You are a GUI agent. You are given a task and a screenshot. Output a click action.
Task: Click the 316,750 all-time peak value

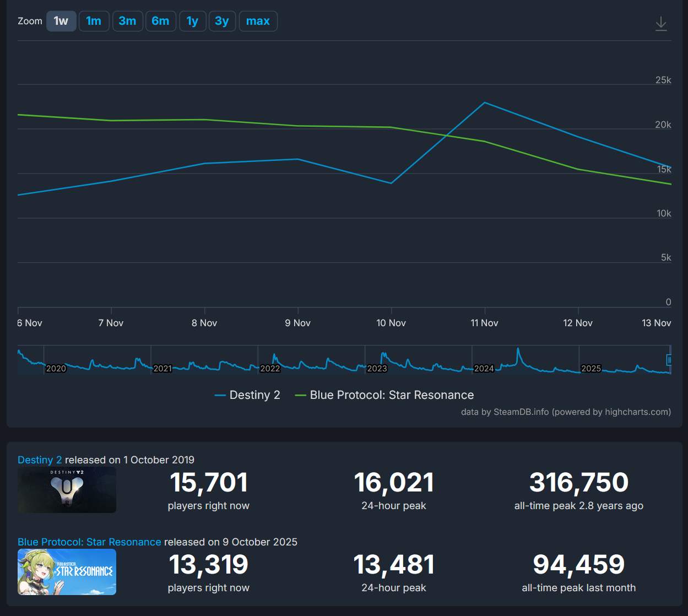click(579, 482)
